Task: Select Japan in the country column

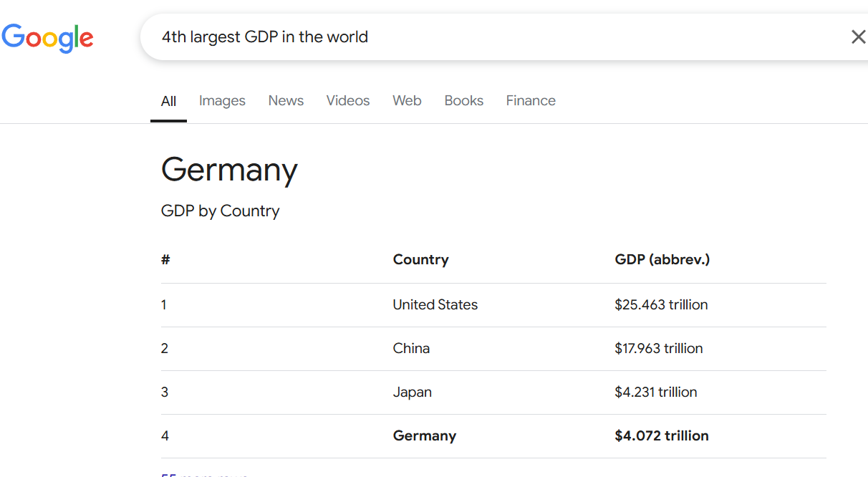Action: point(412,392)
